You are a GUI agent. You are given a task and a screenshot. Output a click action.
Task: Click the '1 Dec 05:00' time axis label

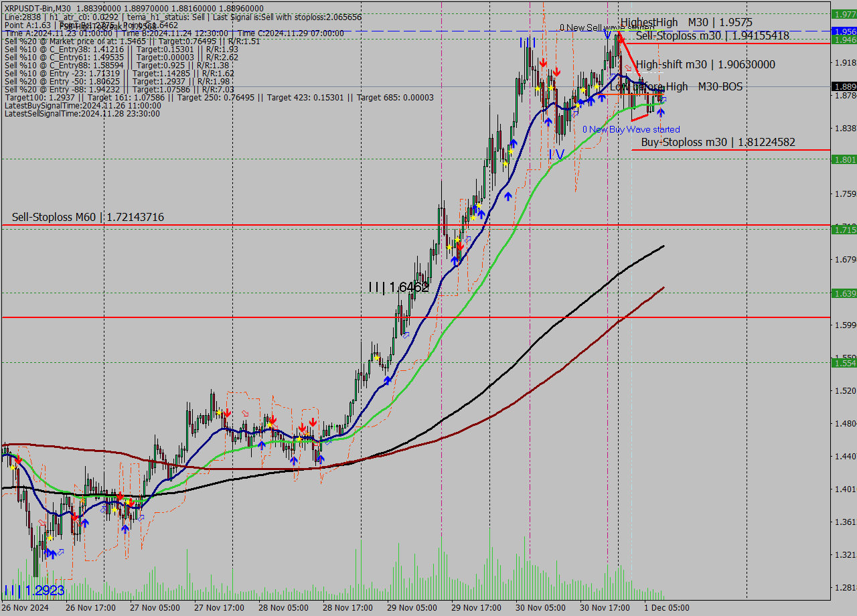point(666,608)
